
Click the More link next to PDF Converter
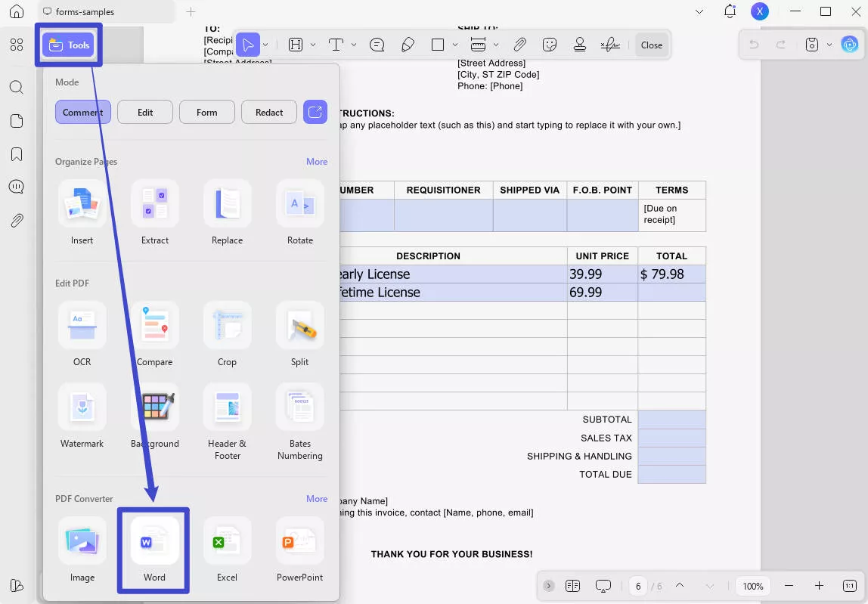(x=317, y=498)
